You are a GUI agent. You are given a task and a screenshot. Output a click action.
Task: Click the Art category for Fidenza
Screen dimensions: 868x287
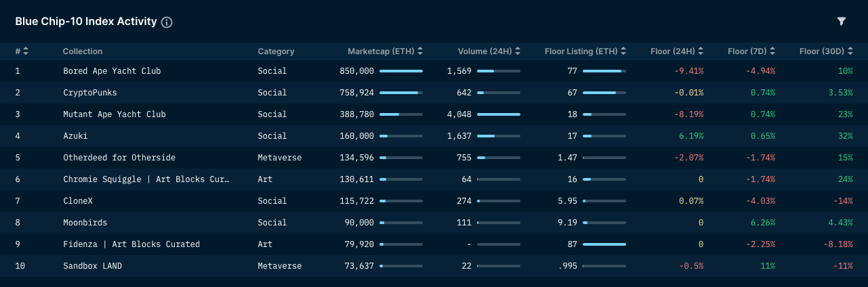[x=265, y=244]
